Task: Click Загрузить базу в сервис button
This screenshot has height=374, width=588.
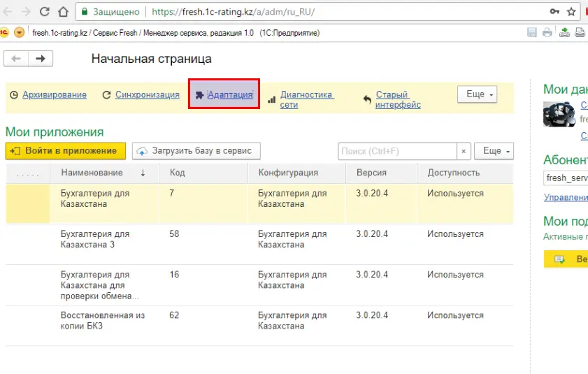Action: (x=196, y=151)
